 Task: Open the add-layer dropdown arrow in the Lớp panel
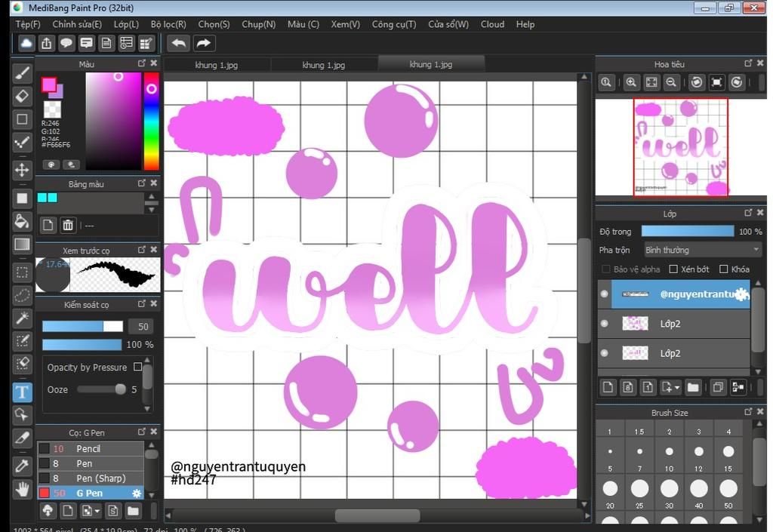pos(677,388)
